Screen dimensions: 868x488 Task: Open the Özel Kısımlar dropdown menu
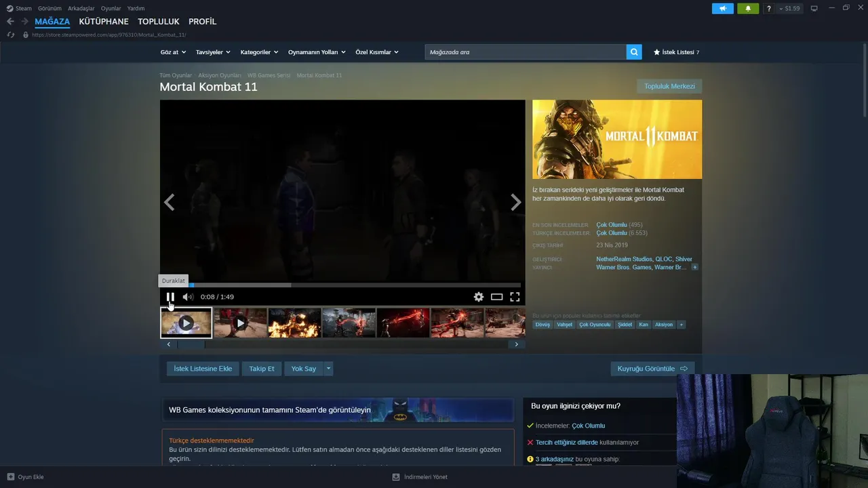[377, 52]
